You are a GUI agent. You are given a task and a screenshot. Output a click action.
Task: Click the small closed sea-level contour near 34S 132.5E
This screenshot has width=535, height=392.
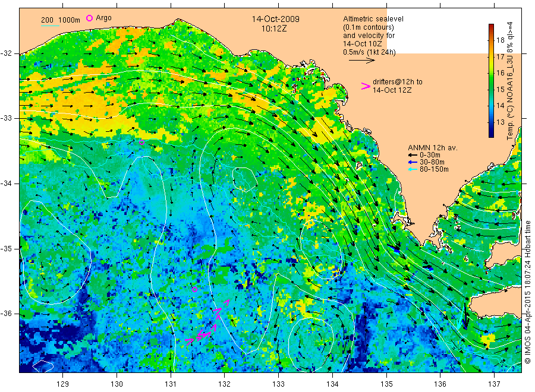pyautogui.click(x=245, y=179)
